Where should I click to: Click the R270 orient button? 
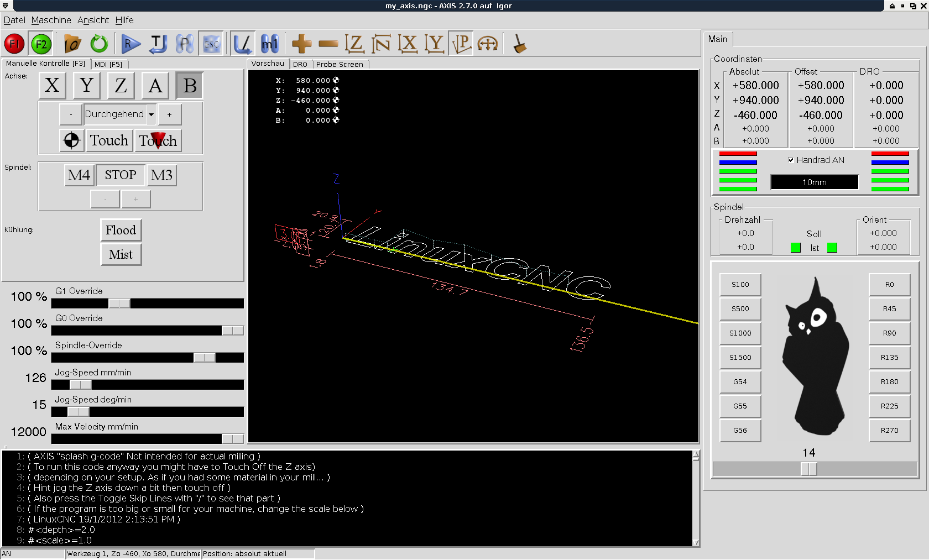click(x=889, y=431)
